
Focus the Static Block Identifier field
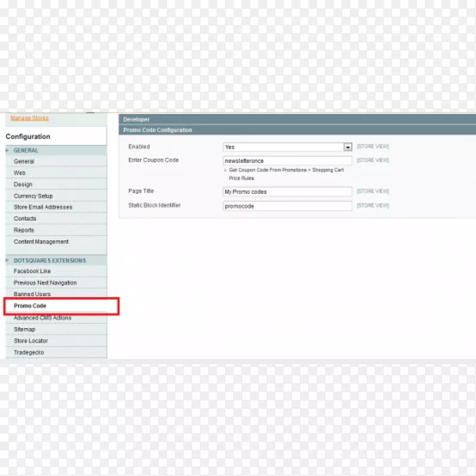[287, 206]
